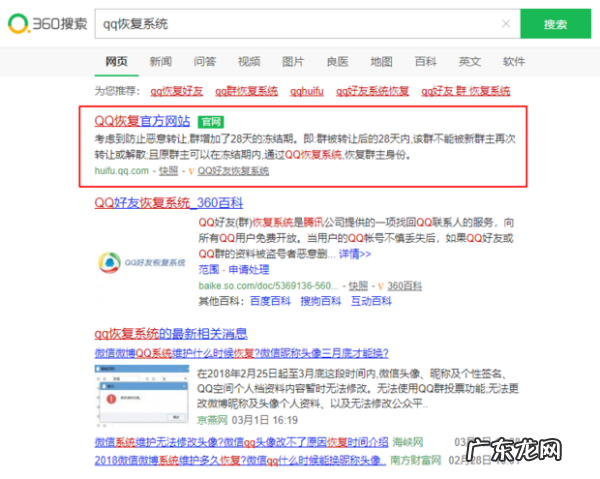Click the huifu.qq.com green URL
The image size is (600, 479).
pos(122,171)
